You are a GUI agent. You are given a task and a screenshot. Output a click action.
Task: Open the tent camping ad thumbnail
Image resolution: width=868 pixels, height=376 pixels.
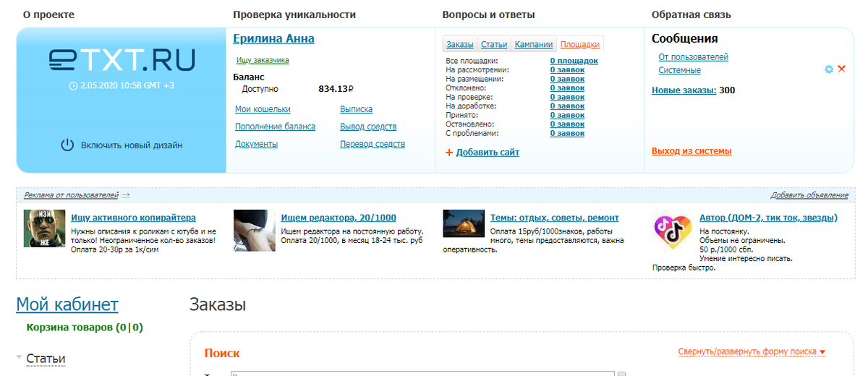point(464,223)
